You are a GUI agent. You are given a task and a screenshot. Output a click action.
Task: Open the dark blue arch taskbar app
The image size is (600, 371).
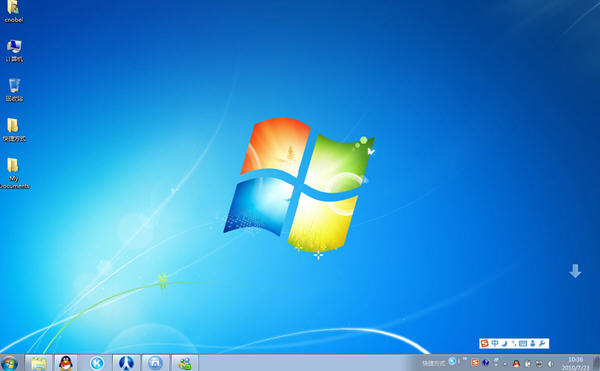pyautogui.click(x=126, y=363)
